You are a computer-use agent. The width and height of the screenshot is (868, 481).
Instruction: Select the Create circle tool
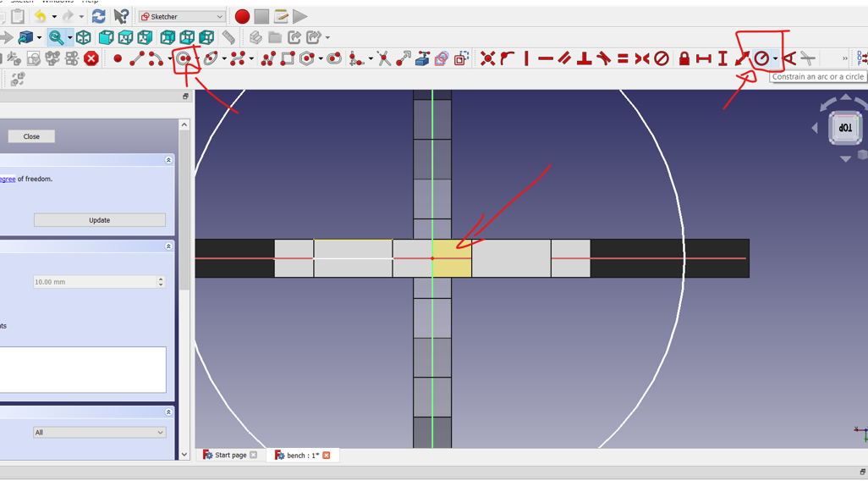click(x=184, y=58)
